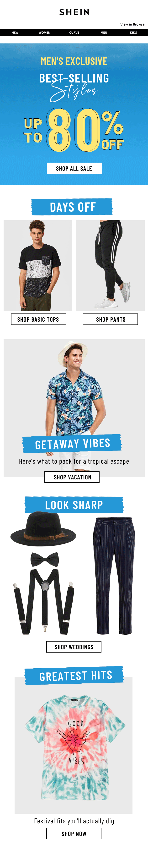This screenshot has width=148, height=868.
Task: Go to the CURVE section
Action: (x=74, y=33)
